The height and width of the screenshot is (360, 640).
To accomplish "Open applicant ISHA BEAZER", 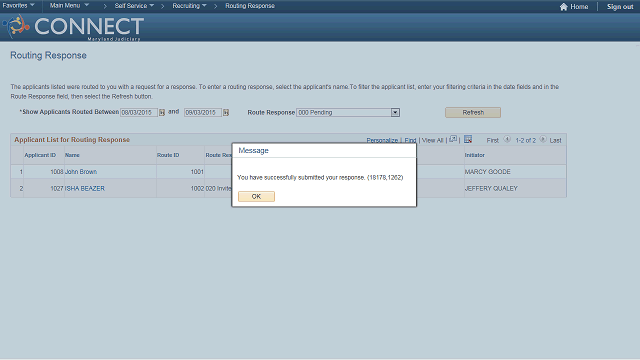I will (x=84, y=189).
